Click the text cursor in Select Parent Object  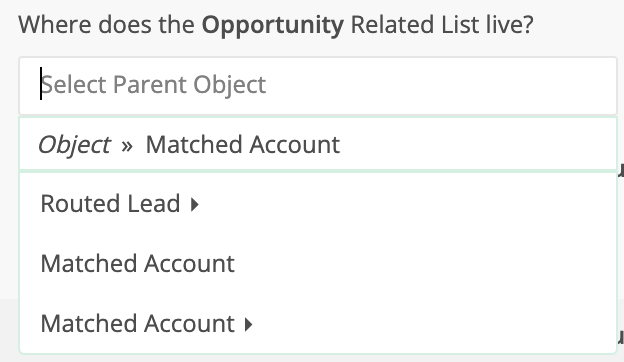[41, 84]
